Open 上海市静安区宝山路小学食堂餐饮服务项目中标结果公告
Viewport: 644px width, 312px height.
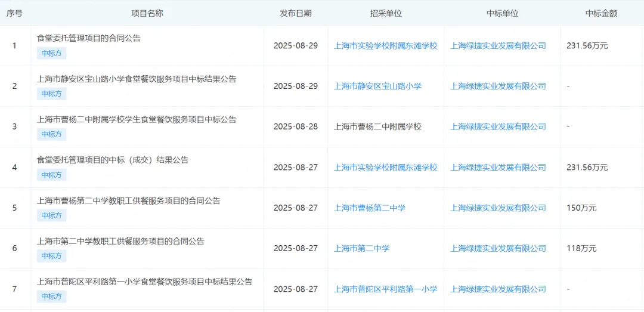(x=137, y=79)
